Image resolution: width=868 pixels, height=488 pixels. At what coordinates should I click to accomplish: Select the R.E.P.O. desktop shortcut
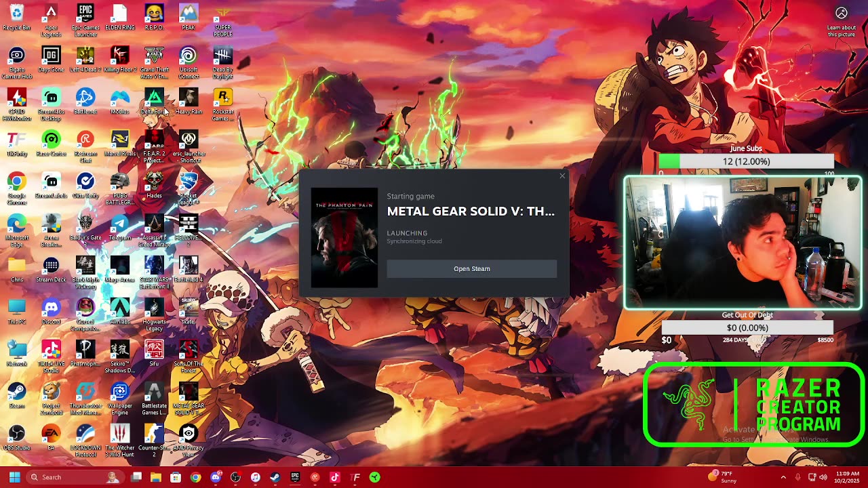click(154, 18)
